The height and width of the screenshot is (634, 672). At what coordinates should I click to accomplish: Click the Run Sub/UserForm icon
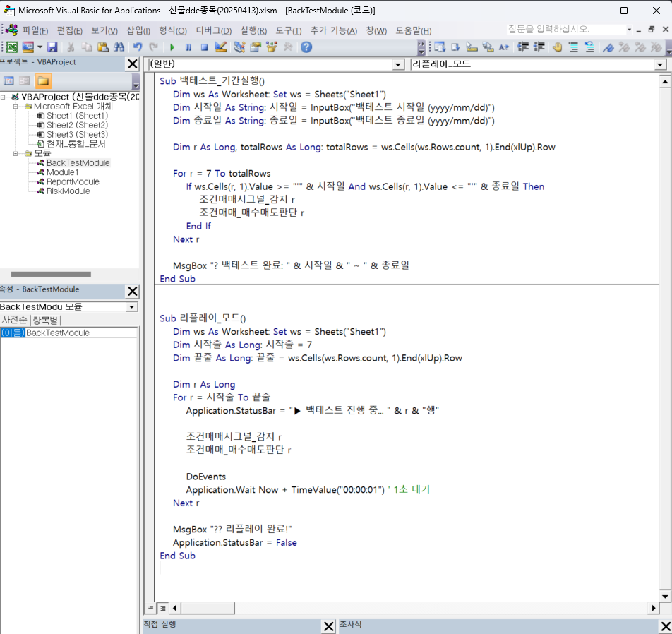[172, 47]
